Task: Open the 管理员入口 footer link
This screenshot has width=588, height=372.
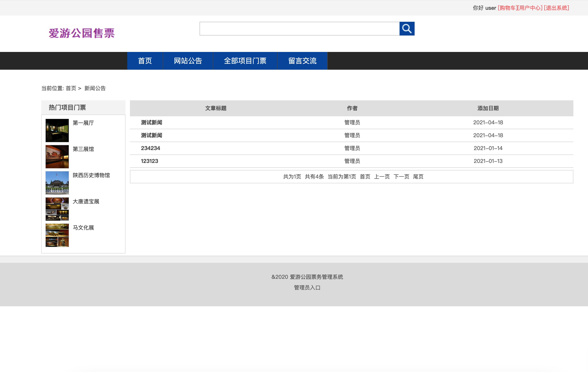Action: [307, 287]
